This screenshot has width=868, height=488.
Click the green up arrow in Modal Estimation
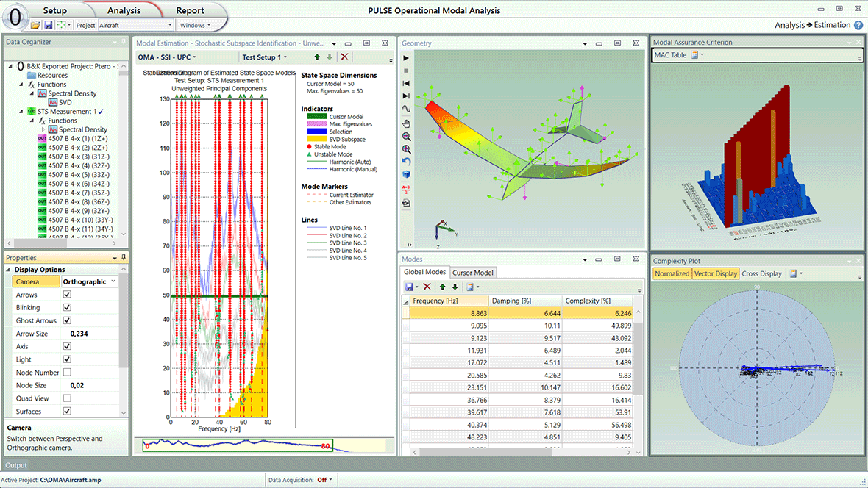click(x=317, y=57)
